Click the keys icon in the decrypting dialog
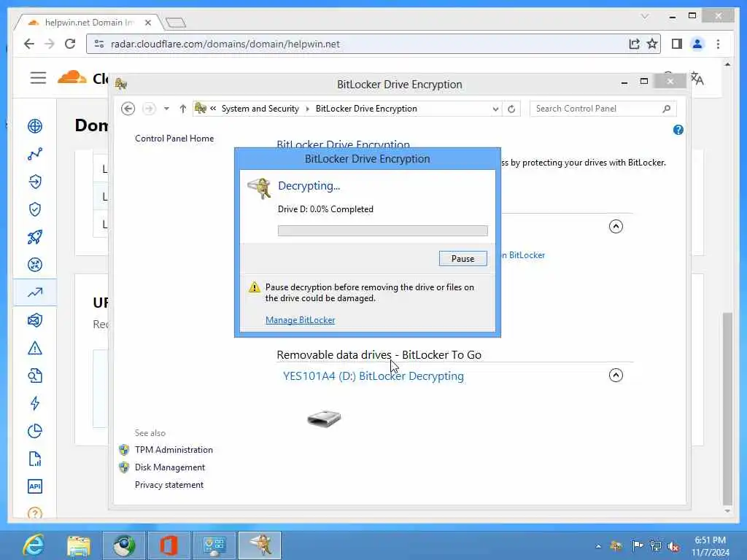 (x=259, y=189)
